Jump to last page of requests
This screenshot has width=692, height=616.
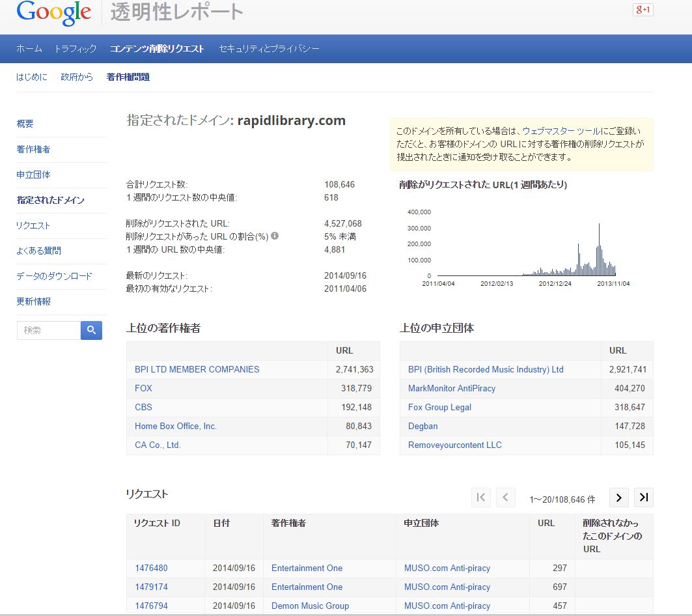pos(643,497)
